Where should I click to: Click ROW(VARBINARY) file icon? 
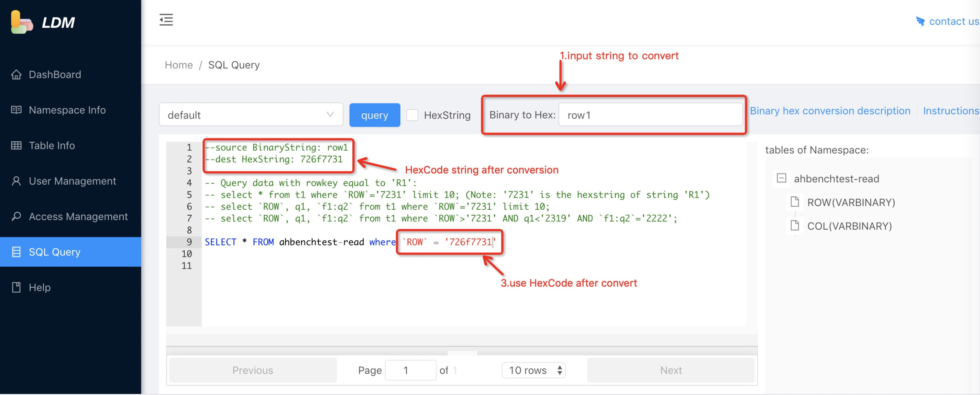[x=795, y=201]
